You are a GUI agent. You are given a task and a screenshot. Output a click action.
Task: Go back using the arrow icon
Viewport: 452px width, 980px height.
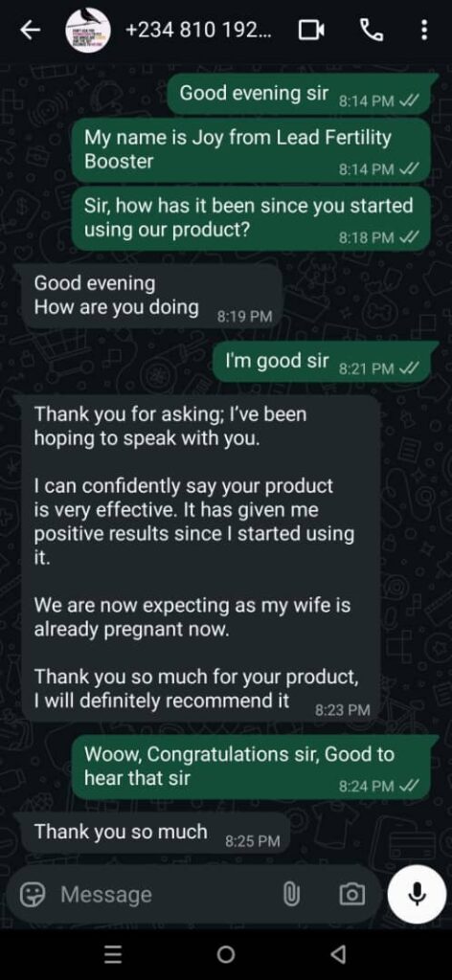point(30,30)
